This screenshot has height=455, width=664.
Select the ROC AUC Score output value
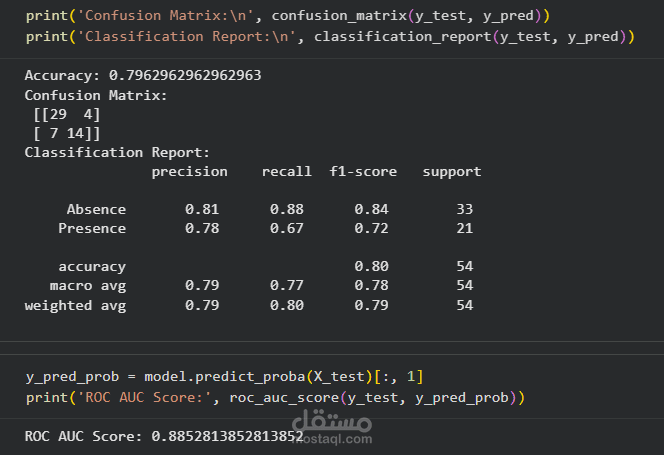227,436
